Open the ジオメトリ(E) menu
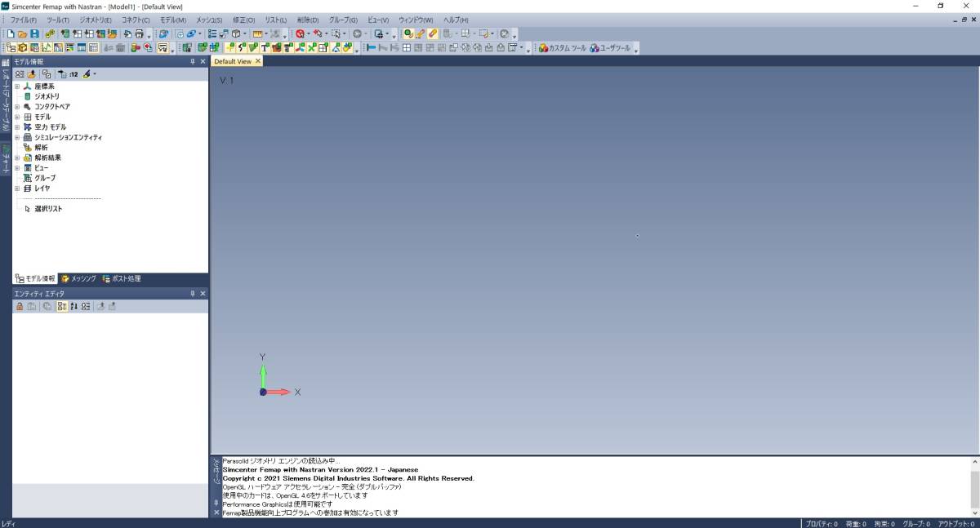980x528 pixels. click(96, 20)
